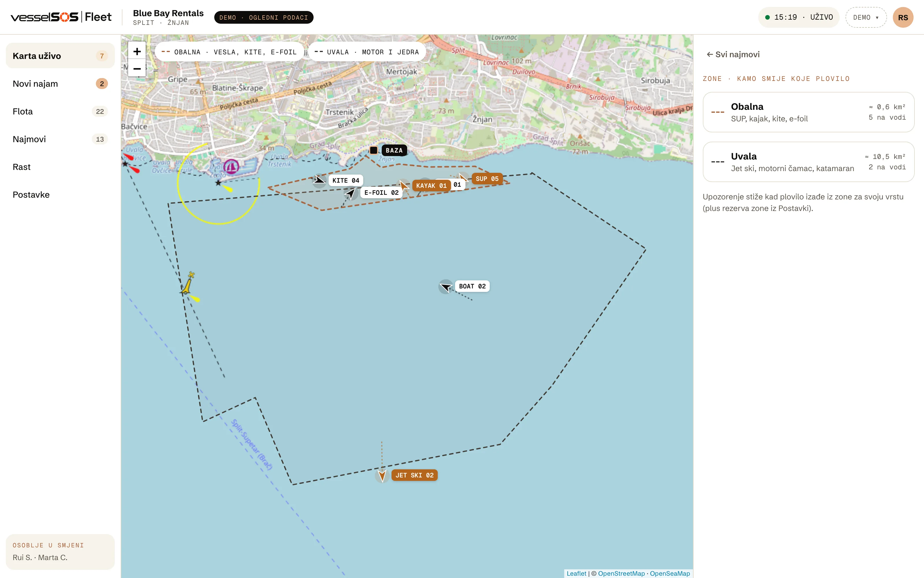Open Karta uživo in sidebar
The width and height of the screenshot is (924, 578).
60,56
